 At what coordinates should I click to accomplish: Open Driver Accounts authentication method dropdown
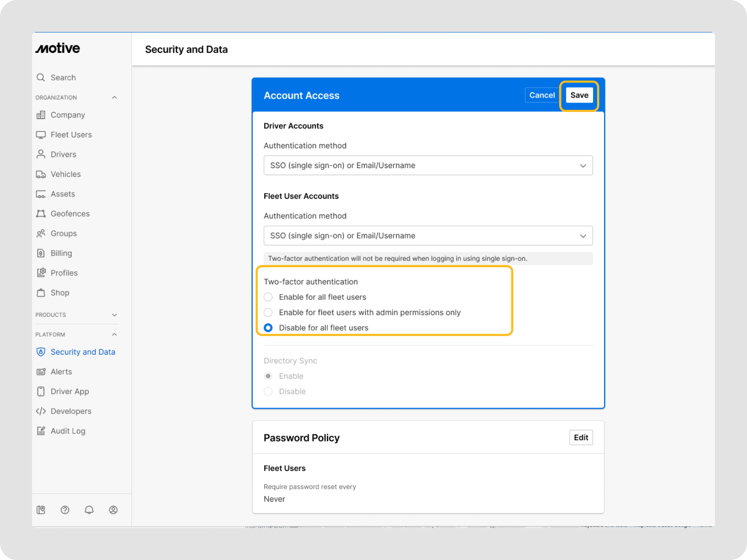click(428, 166)
